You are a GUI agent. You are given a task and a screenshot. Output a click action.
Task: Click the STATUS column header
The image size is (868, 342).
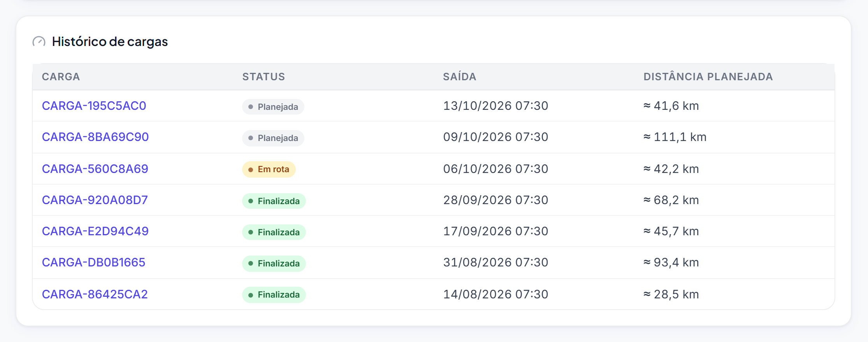click(x=264, y=77)
